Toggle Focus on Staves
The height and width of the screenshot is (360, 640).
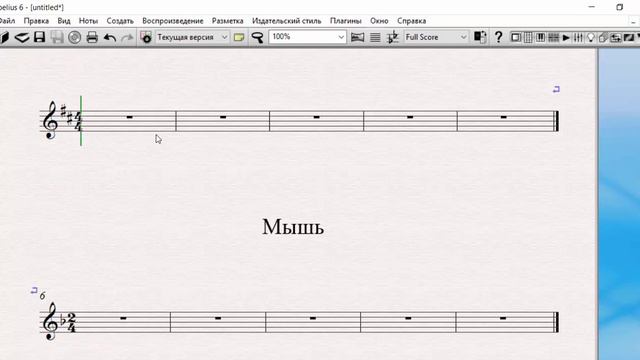pos(375,38)
